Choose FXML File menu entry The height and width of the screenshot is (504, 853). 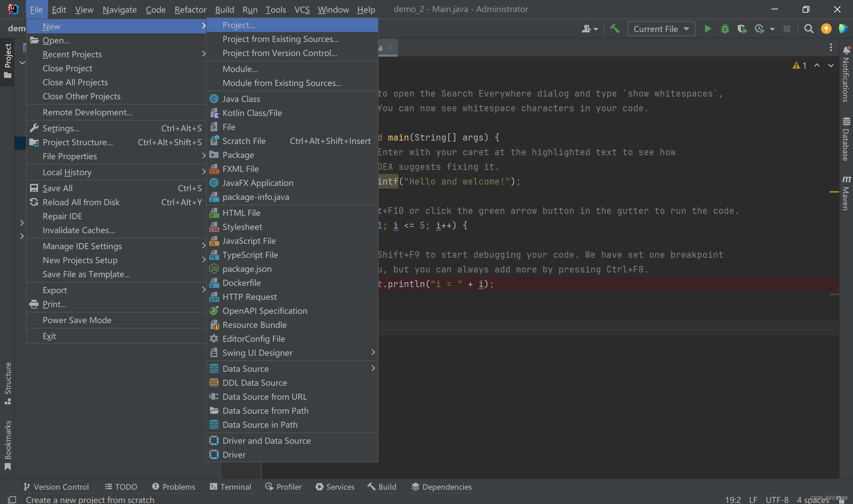(x=292, y=169)
